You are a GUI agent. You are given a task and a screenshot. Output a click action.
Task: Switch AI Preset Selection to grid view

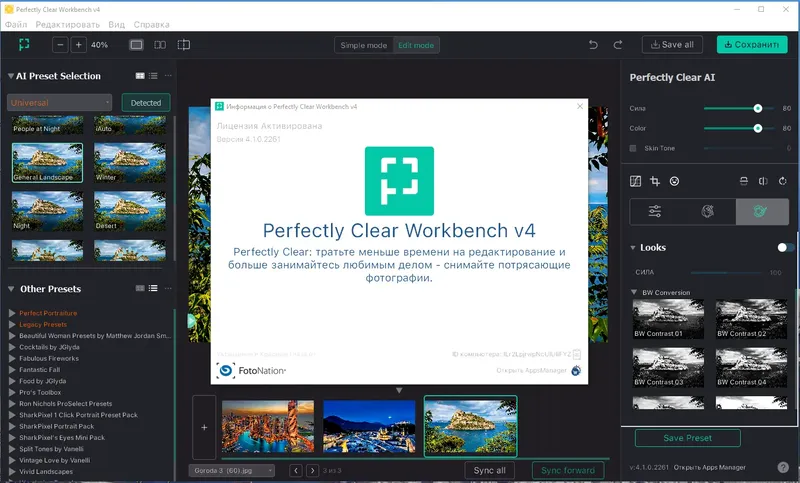[x=140, y=76]
